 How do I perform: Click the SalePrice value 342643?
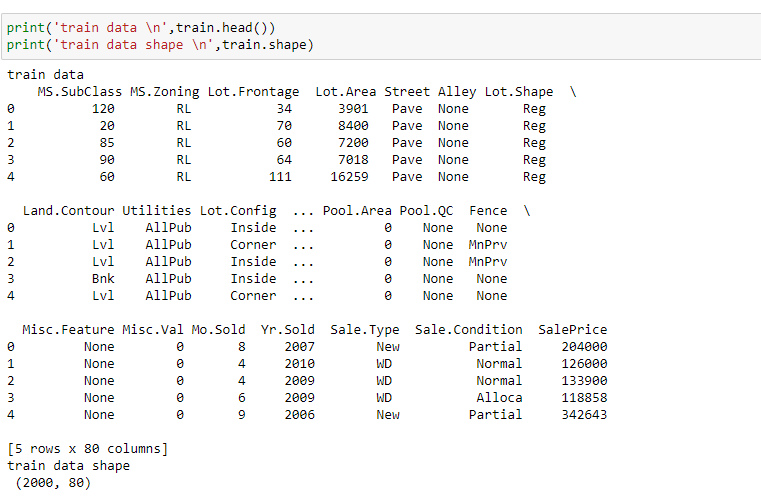coord(584,415)
